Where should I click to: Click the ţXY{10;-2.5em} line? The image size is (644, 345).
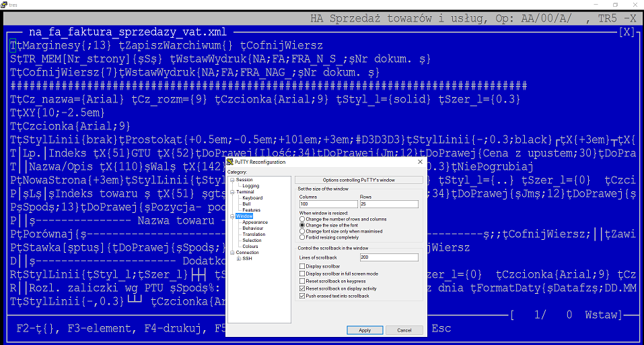click(61, 113)
